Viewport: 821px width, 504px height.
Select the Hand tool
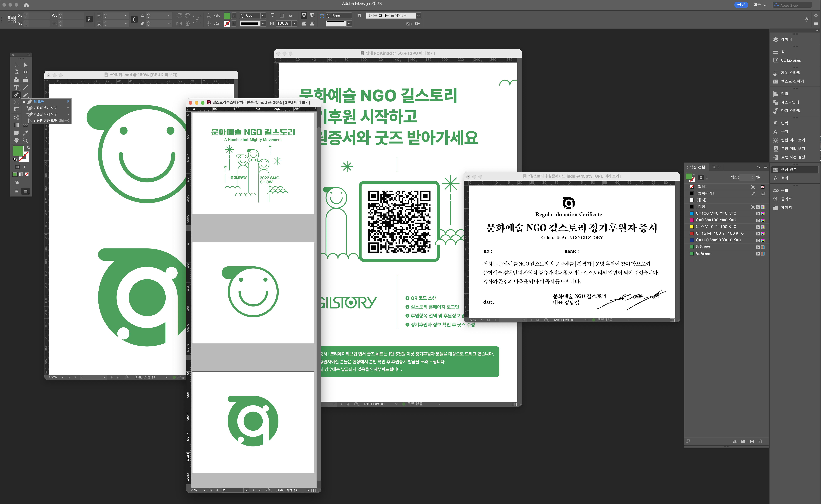[16, 140]
